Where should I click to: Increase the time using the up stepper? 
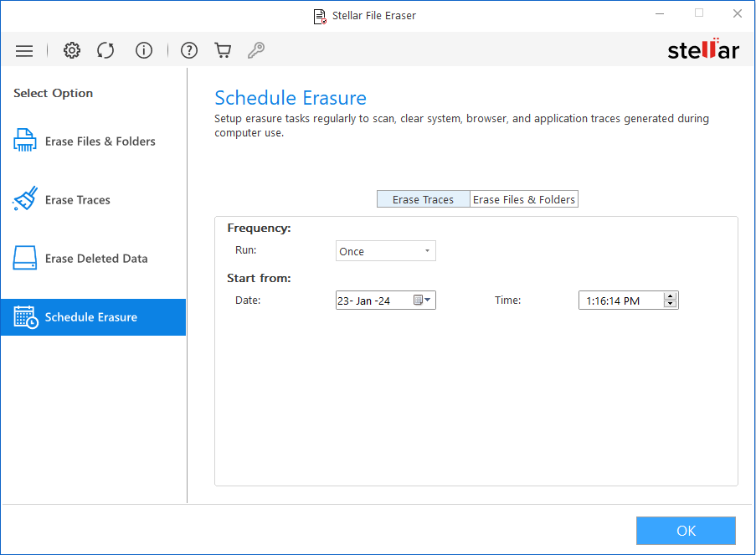[669, 295]
